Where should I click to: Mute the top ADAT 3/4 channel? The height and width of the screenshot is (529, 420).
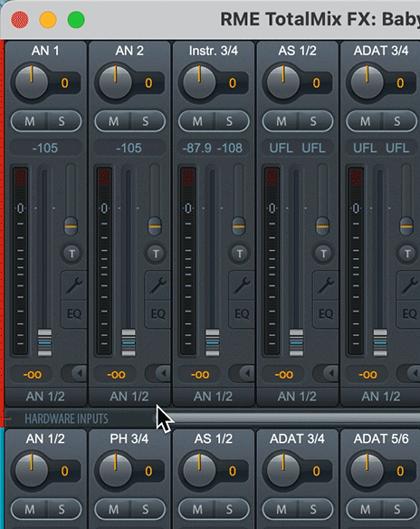pos(365,121)
